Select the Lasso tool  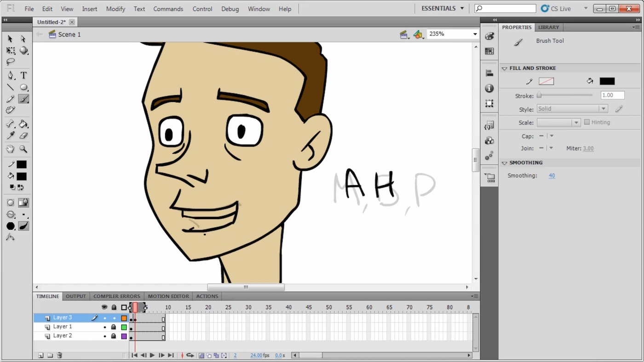pos(10,62)
